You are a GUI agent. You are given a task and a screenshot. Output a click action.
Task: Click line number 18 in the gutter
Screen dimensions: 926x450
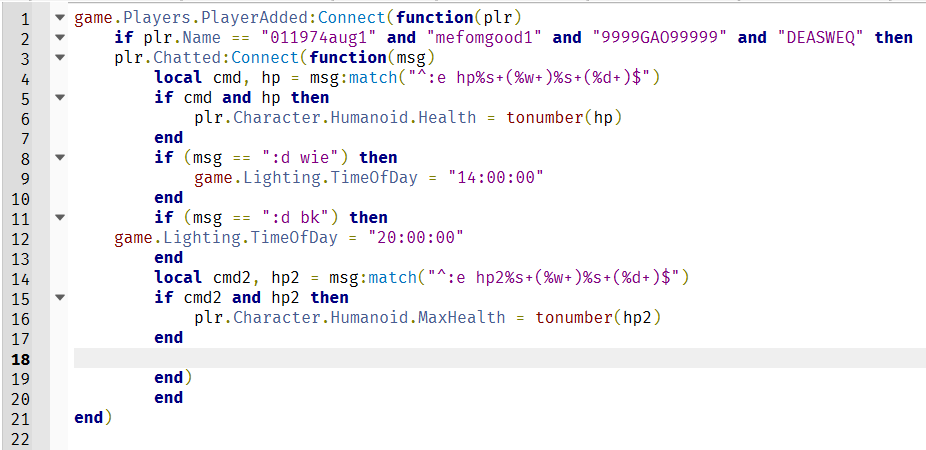coord(20,358)
